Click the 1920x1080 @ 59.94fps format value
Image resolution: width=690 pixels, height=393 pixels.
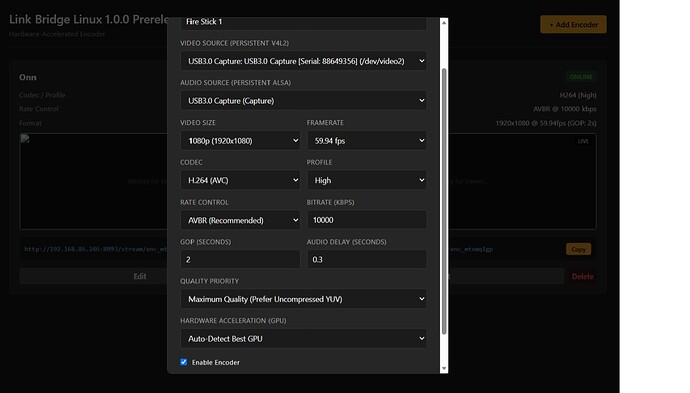[546, 123]
